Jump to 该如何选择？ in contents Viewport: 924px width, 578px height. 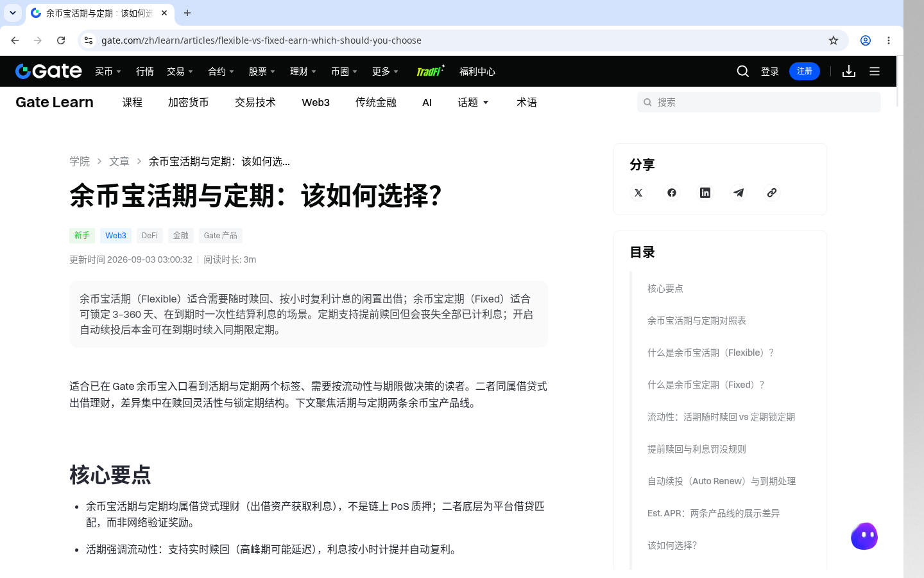672,545
